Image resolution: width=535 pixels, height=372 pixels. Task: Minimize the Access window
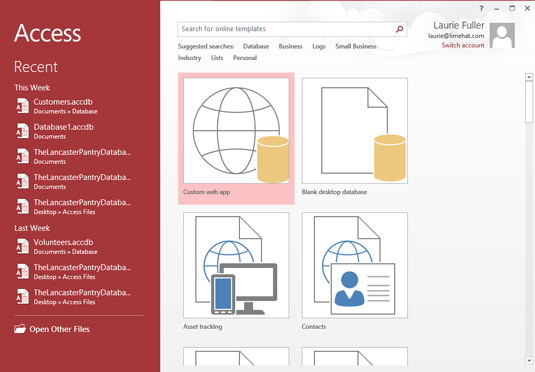pyautogui.click(x=497, y=9)
